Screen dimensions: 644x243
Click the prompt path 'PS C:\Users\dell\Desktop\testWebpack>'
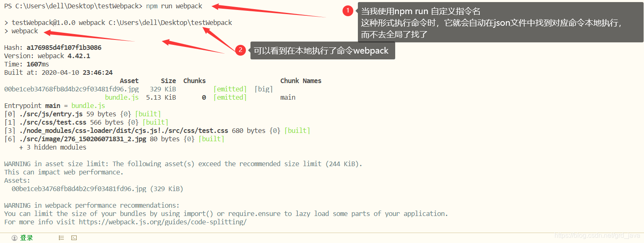pos(73,6)
